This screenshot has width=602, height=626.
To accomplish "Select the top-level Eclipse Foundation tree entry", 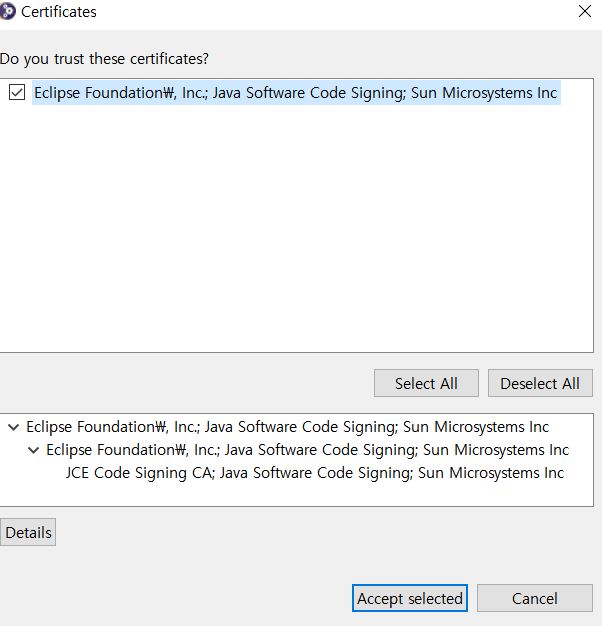I will (287, 427).
